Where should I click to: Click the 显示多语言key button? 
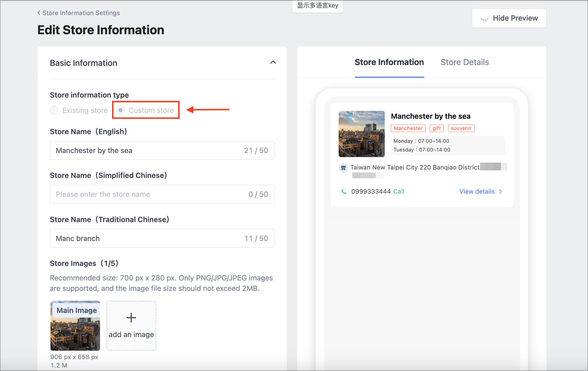[x=317, y=6]
